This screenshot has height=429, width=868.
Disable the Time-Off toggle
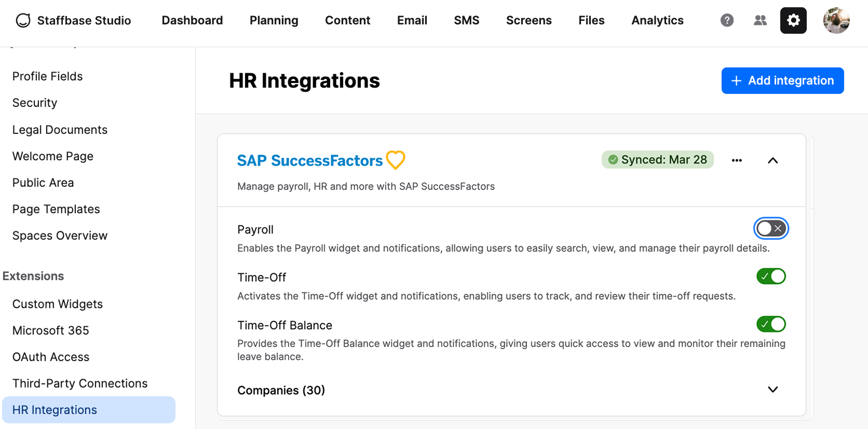coord(771,276)
